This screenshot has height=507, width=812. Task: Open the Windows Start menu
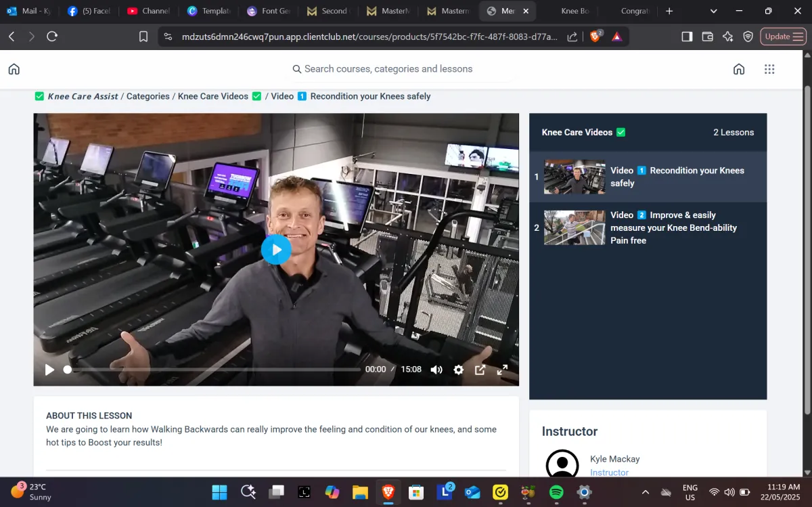tap(219, 492)
